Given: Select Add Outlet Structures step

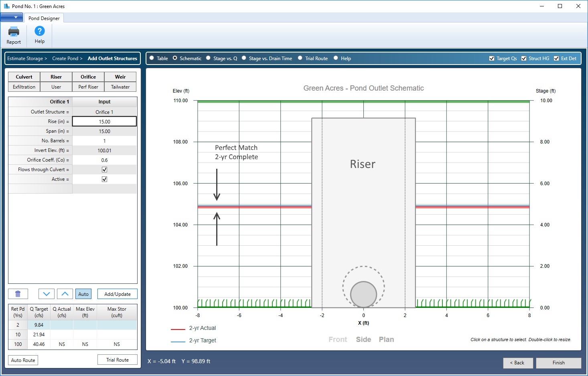Looking at the screenshot, I should (x=112, y=59).
